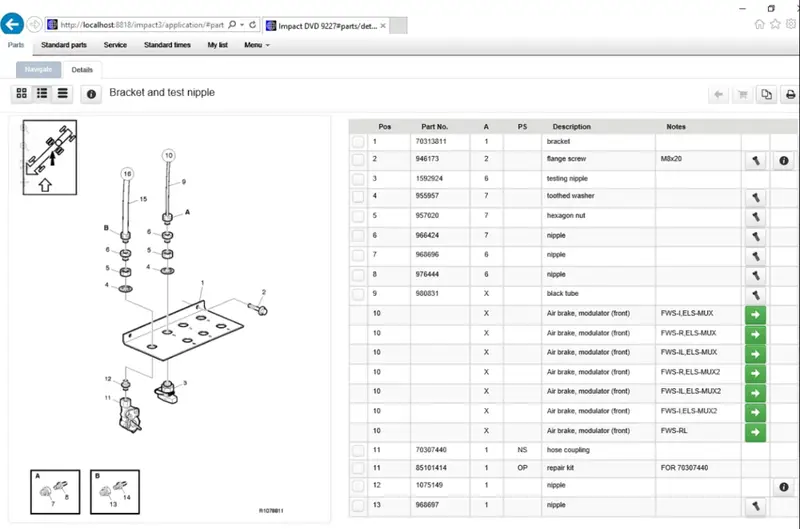Open info icon for flange screw row
The height and width of the screenshot is (529, 800).
click(x=784, y=161)
